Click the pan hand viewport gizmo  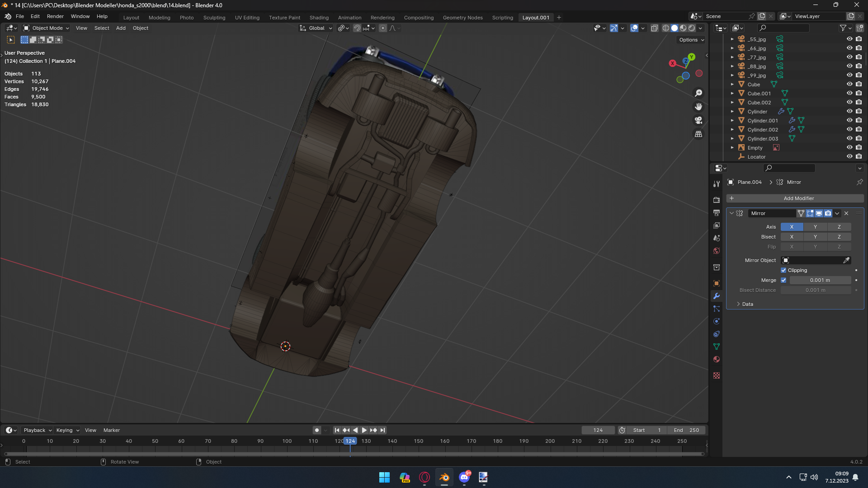click(698, 107)
